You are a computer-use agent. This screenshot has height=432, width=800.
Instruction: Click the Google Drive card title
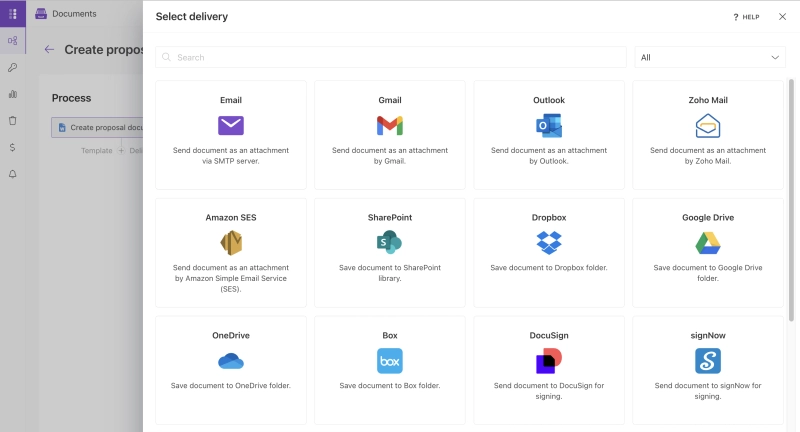pyautogui.click(x=708, y=217)
